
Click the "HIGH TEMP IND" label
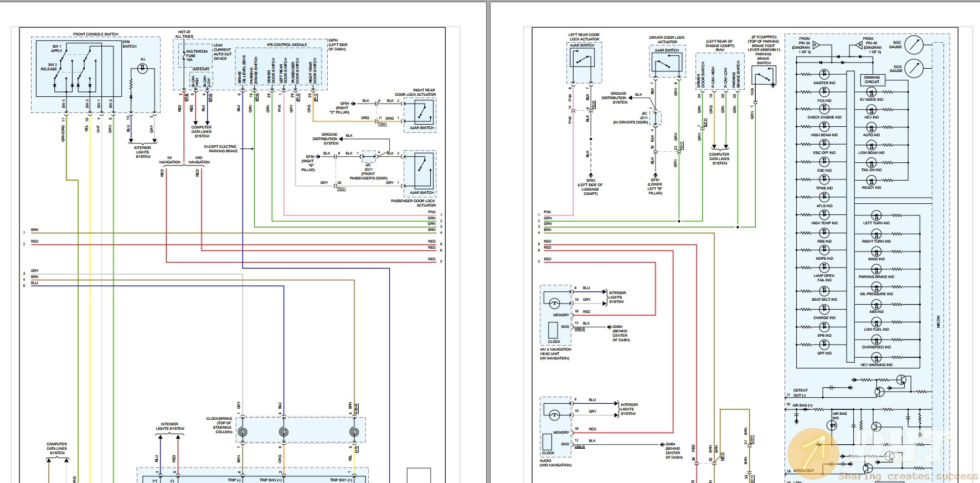[824, 223]
